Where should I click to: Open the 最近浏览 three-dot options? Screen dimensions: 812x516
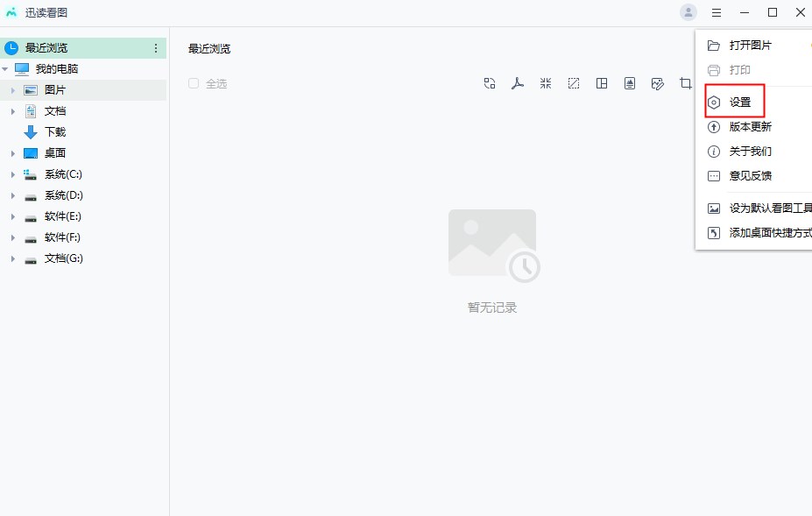(x=156, y=48)
